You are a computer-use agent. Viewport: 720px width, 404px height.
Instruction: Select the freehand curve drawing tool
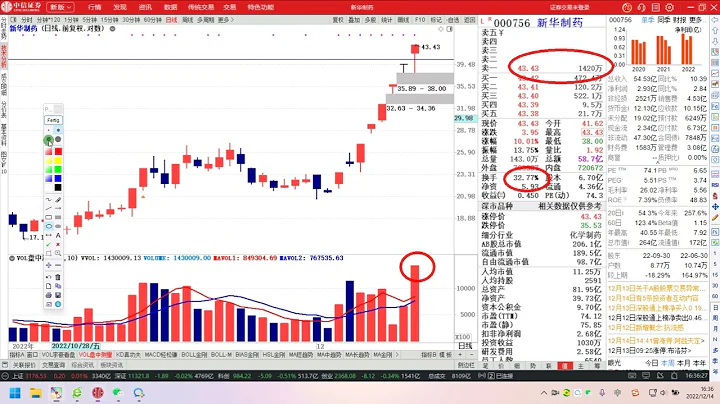[x=49, y=200]
